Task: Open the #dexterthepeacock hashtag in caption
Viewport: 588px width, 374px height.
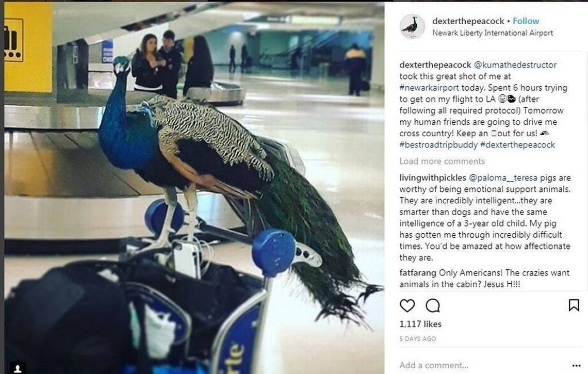Action: click(517, 144)
